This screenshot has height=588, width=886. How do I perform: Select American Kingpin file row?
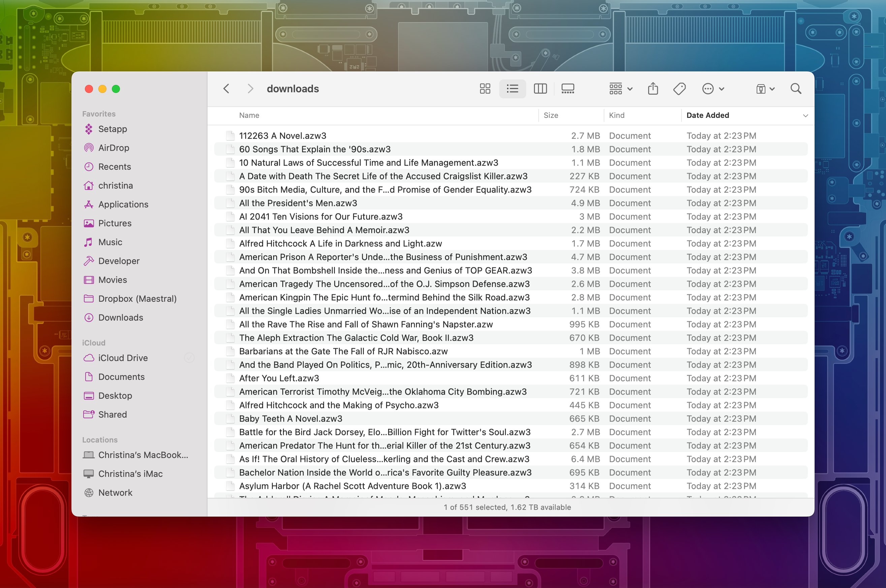click(x=511, y=297)
